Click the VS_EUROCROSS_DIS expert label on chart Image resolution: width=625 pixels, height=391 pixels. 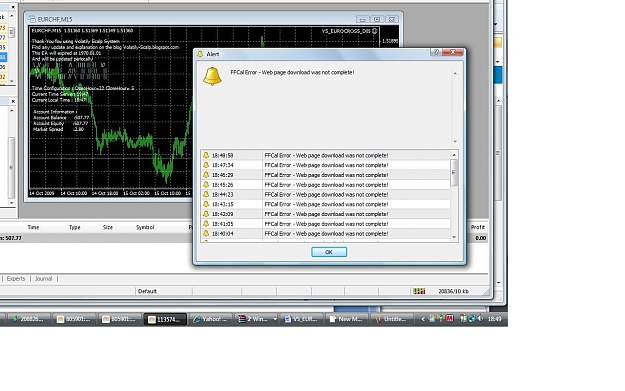346,31
